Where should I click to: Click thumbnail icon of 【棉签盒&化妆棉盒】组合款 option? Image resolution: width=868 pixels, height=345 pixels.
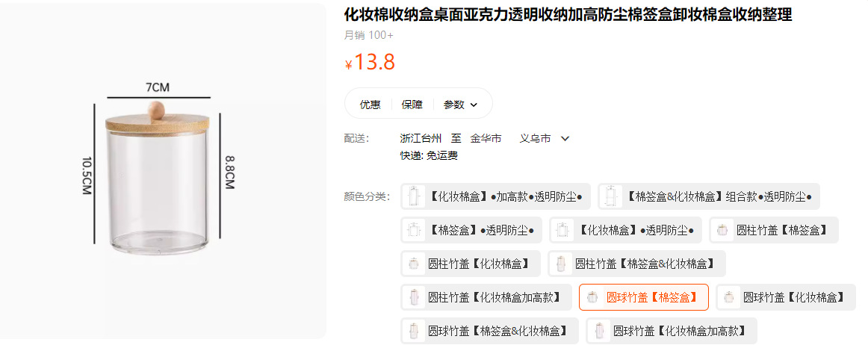point(610,196)
